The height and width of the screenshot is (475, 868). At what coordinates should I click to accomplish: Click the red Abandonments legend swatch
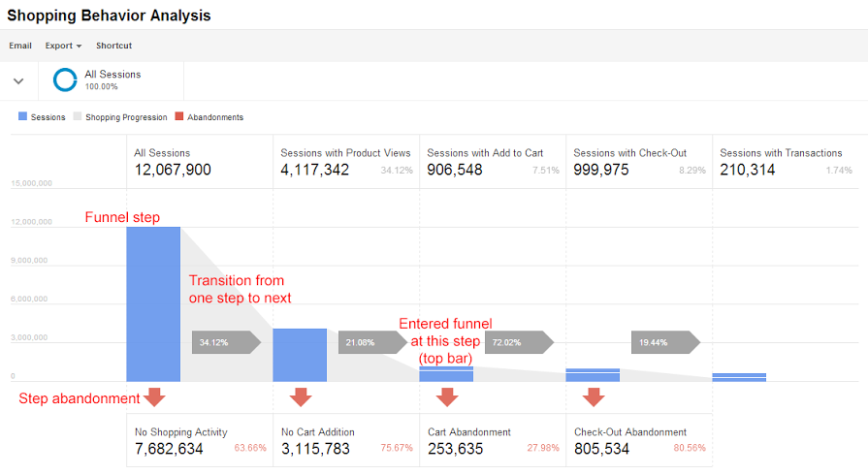point(178,117)
